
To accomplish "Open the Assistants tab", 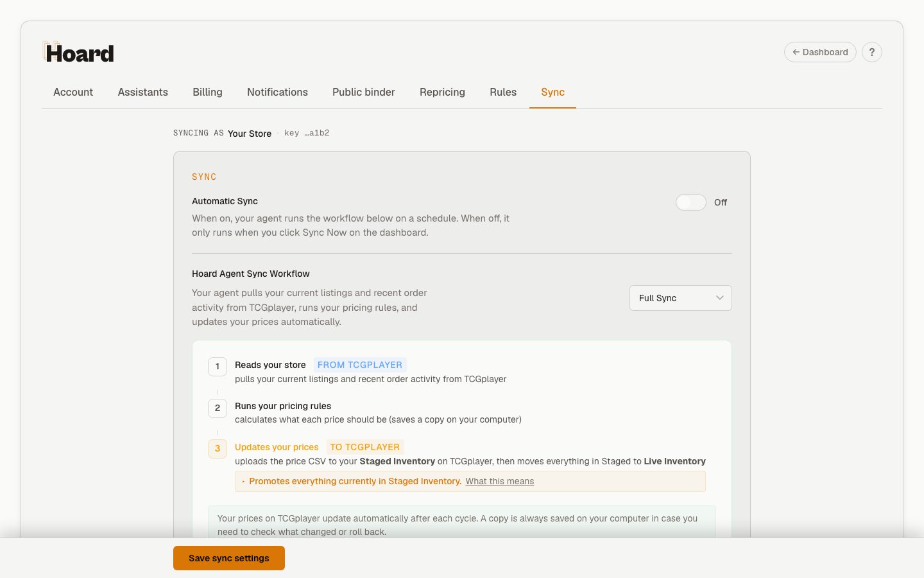I will coord(142,92).
